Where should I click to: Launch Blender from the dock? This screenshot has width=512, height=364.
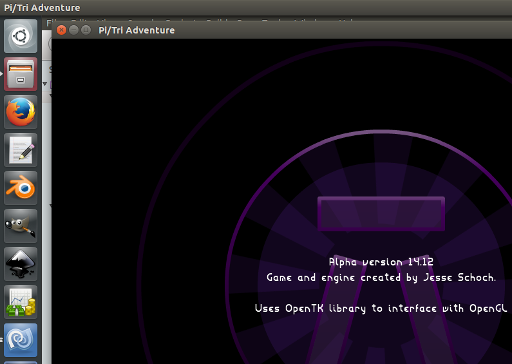pyautogui.click(x=21, y=188)
